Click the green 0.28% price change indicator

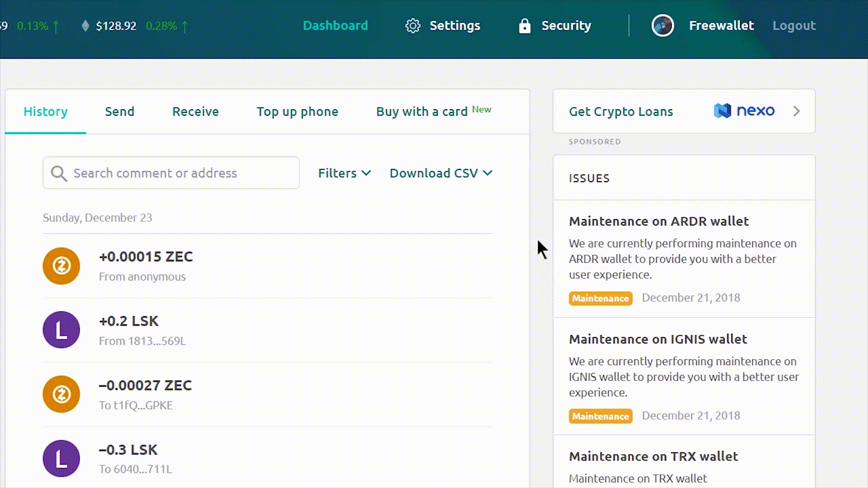pos(161,26)
